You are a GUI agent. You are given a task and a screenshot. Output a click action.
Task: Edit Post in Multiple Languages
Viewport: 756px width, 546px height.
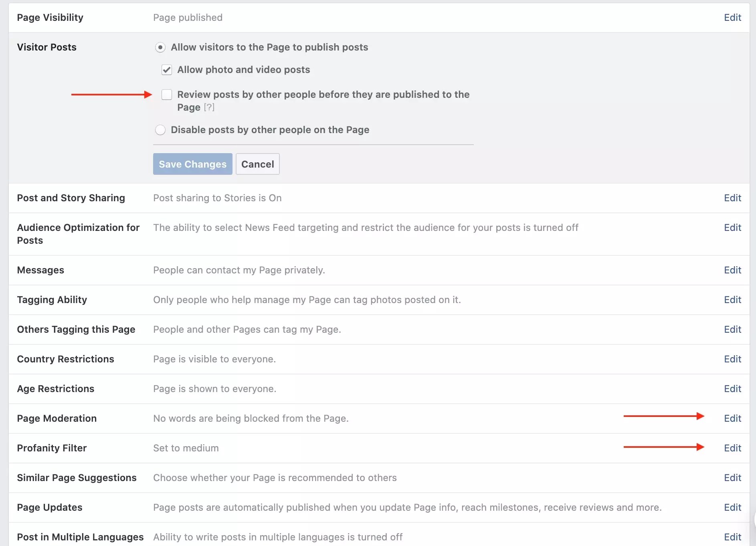[x=732, y=537]
